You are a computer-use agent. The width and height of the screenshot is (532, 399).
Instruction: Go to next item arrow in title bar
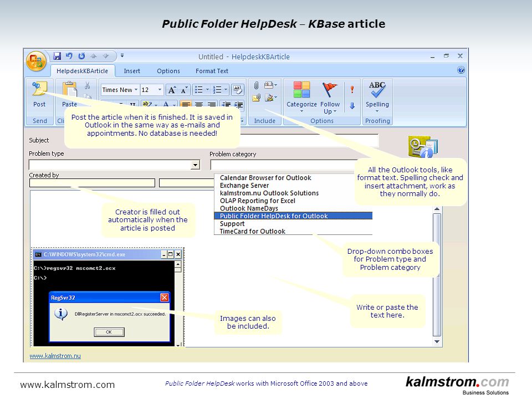[105, 56]
